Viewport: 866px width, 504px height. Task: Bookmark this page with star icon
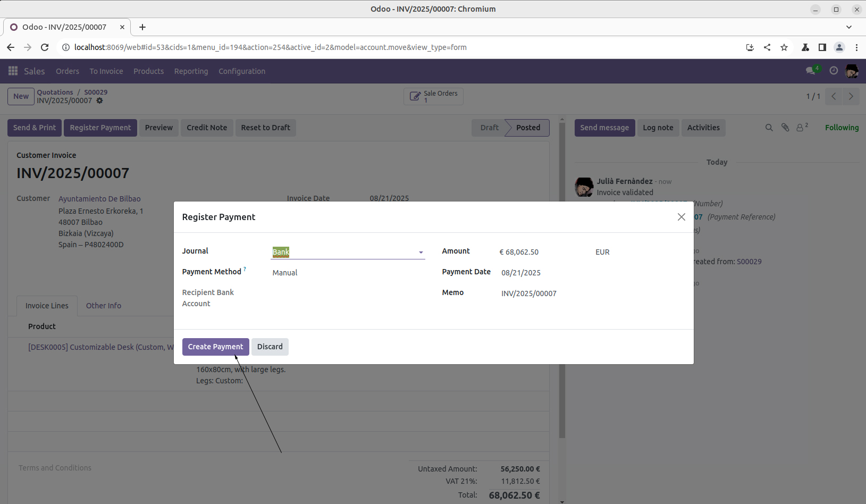[784, 47]
